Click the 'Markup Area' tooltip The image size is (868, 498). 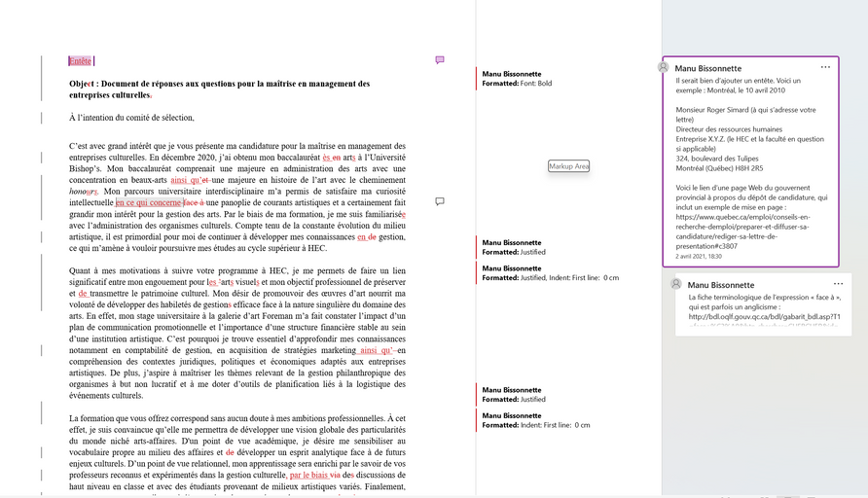coord(569,166)
